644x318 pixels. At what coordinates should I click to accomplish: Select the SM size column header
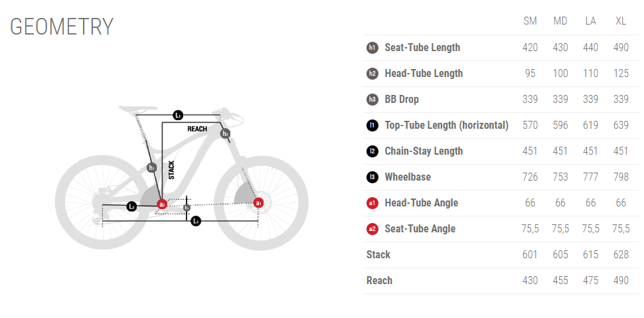[x=530, y=21]
